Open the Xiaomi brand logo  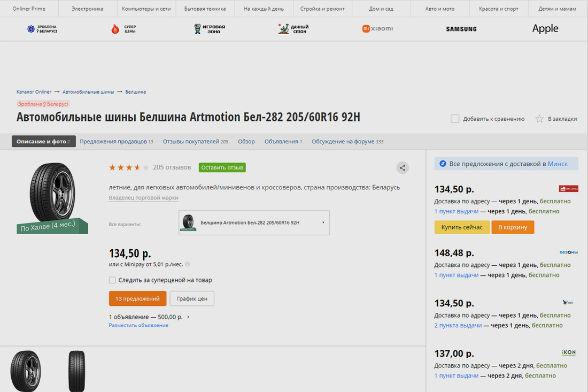tap(377, 28)
